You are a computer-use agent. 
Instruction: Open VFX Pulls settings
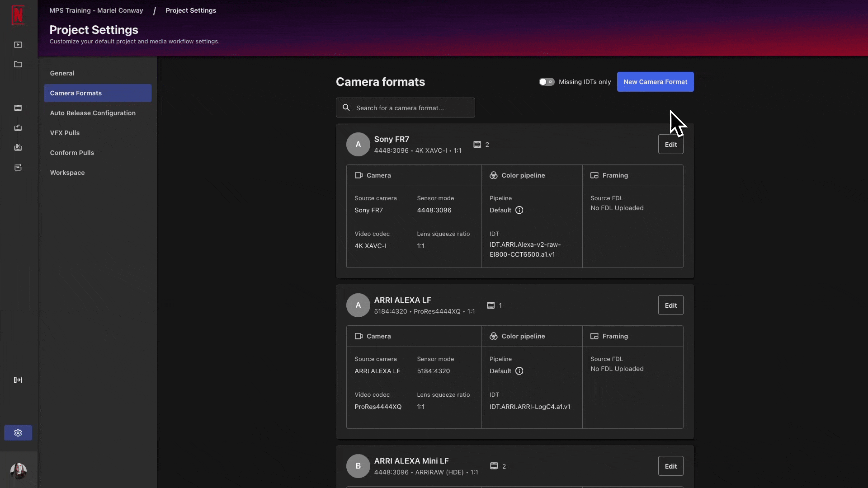[98, 133]
